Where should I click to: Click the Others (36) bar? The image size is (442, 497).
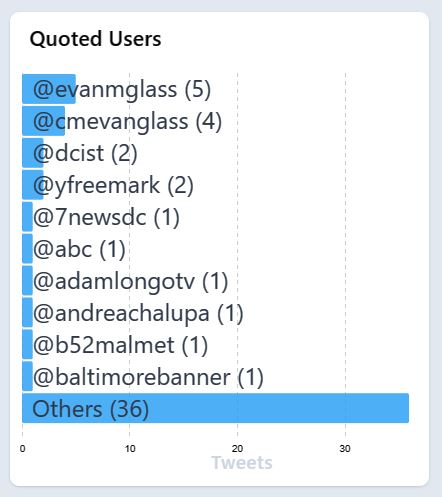[216, 408]
